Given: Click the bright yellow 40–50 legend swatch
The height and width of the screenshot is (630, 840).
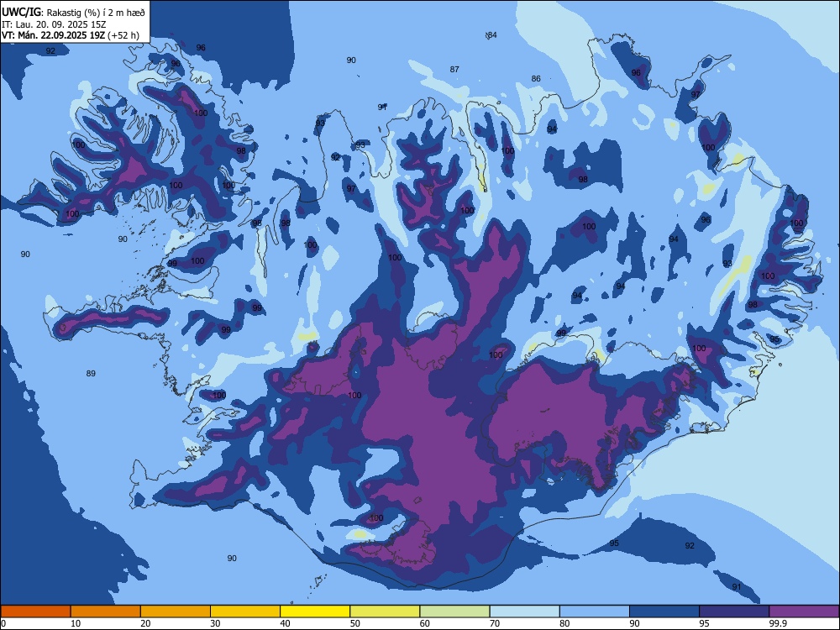Looking at the screenshot, I should (315, 612).
